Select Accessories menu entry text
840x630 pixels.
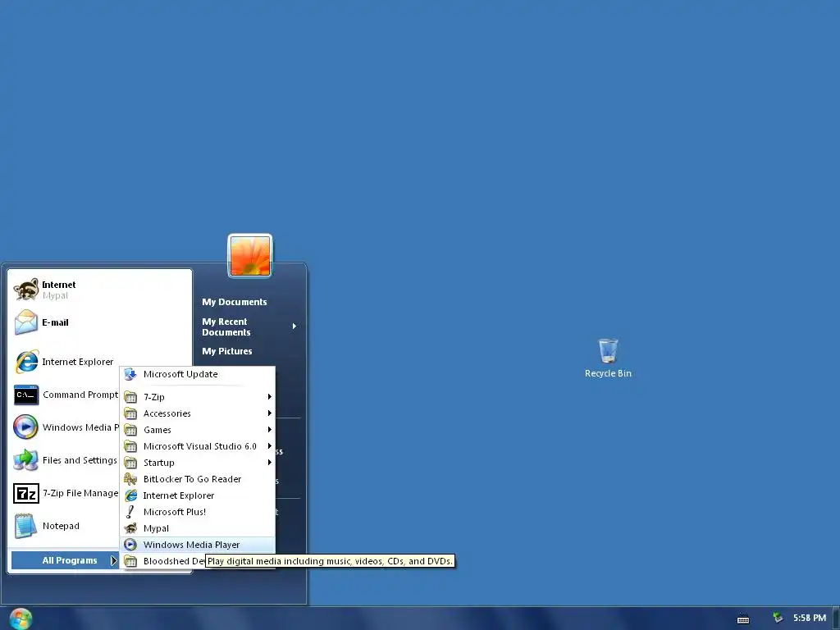click(x=167, y=413)
